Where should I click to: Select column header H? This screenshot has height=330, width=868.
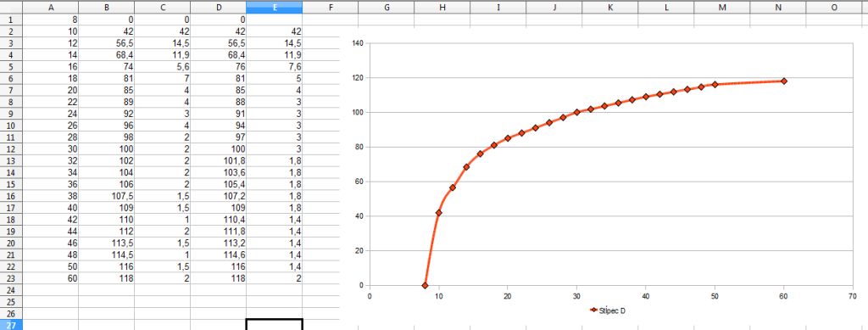coord(442,7)
